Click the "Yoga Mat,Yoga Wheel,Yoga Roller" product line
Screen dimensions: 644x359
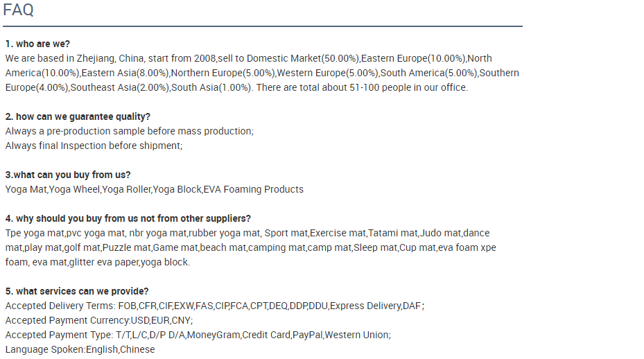[155, 189]
